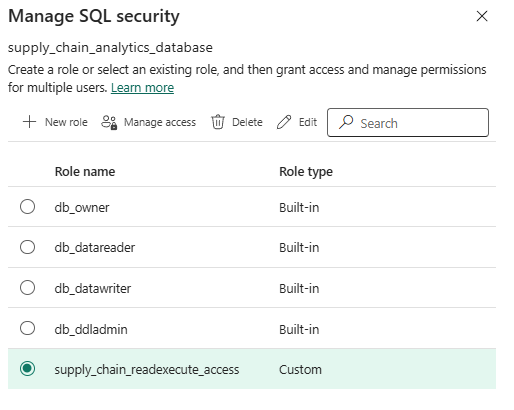Click the Edit pencil icon
Viewport: 514px width, 410px height.
284,122
